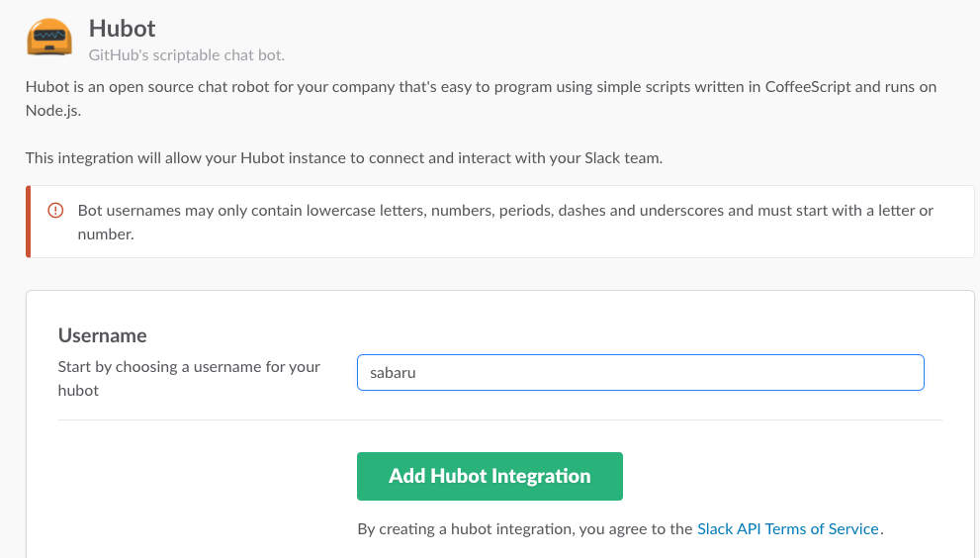Click the word "hubot" under the helper text
Image resolution: width=980 pixels, height=558 pixels.
78,390
